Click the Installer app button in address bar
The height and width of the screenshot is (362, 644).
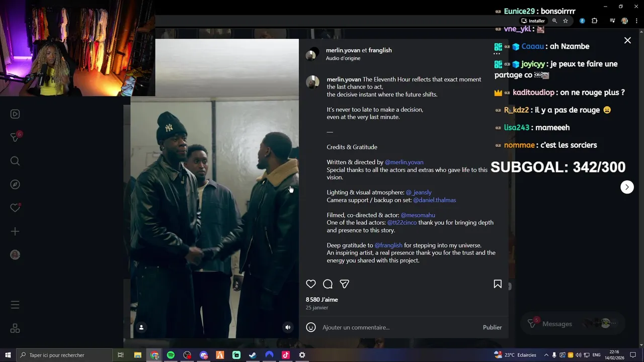click(x=533, y=21)
